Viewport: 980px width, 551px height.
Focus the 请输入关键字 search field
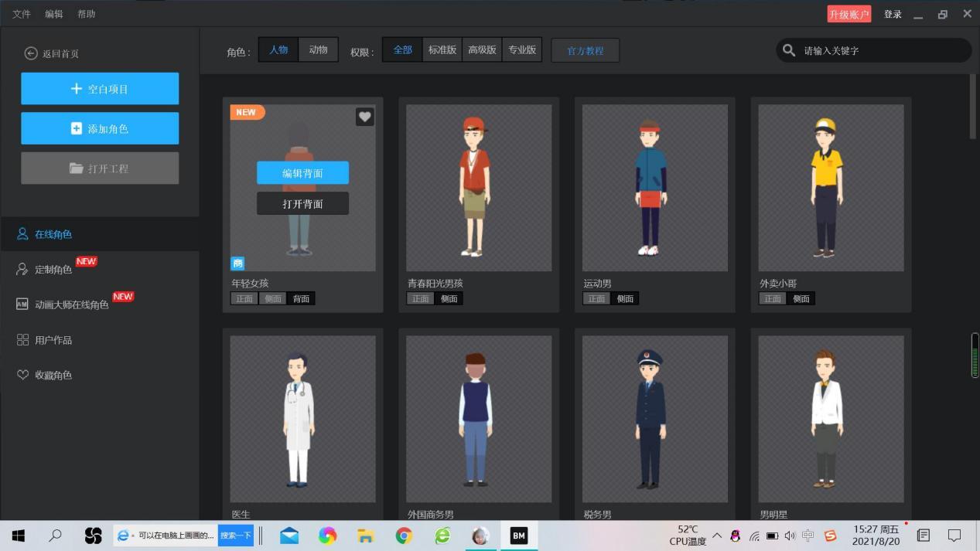(x=874, y=50)
